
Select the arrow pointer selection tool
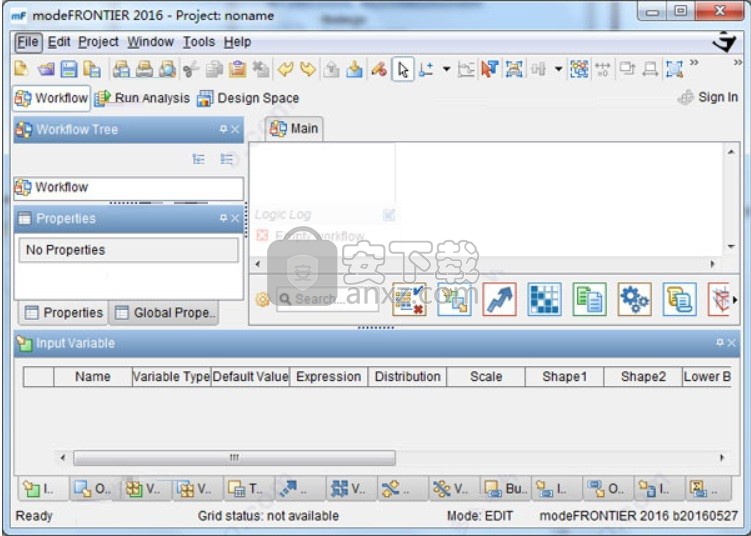coord(403,70)
